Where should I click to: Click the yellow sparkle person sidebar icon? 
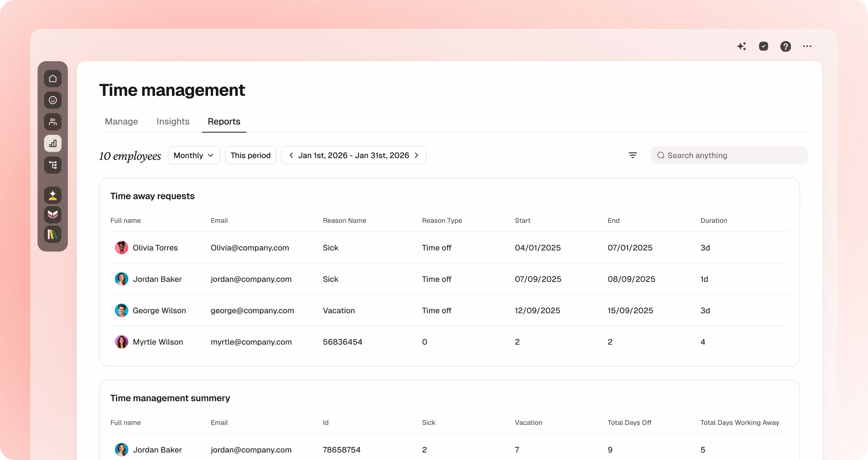point(53,195)
